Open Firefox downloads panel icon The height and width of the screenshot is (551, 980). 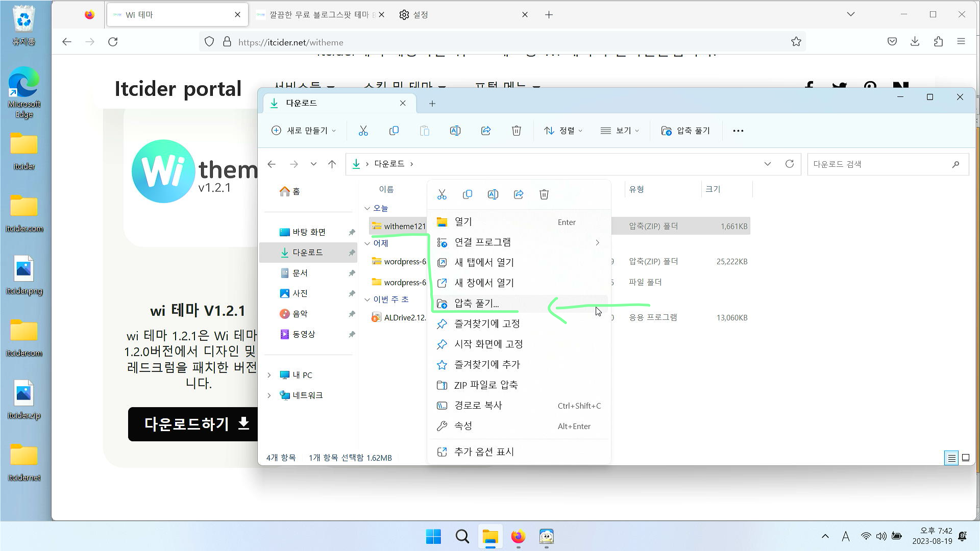click(x=915, y=42)
